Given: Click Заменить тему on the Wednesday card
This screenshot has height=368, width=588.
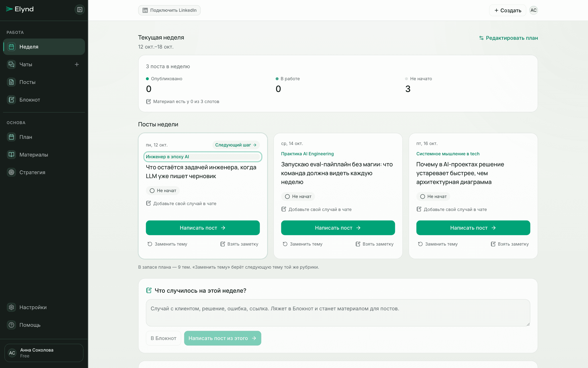Looking at the screenshot, I should 303,244.
